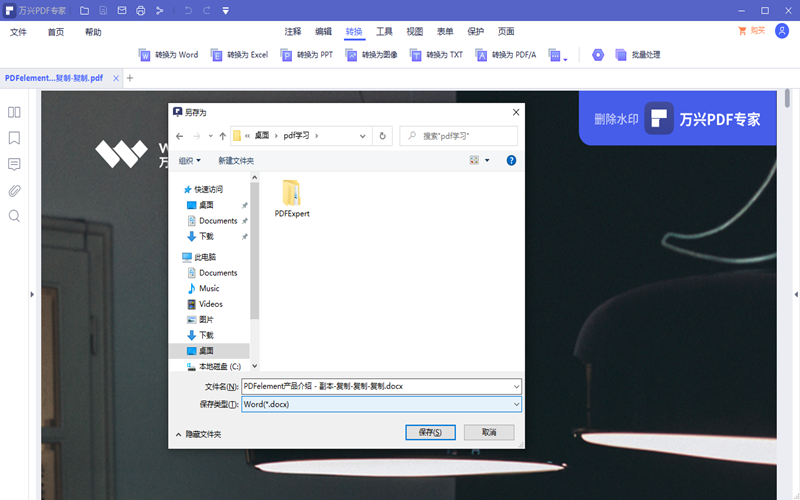
Task: Select the PDFExpert folder
Action: tap(292, 199)
